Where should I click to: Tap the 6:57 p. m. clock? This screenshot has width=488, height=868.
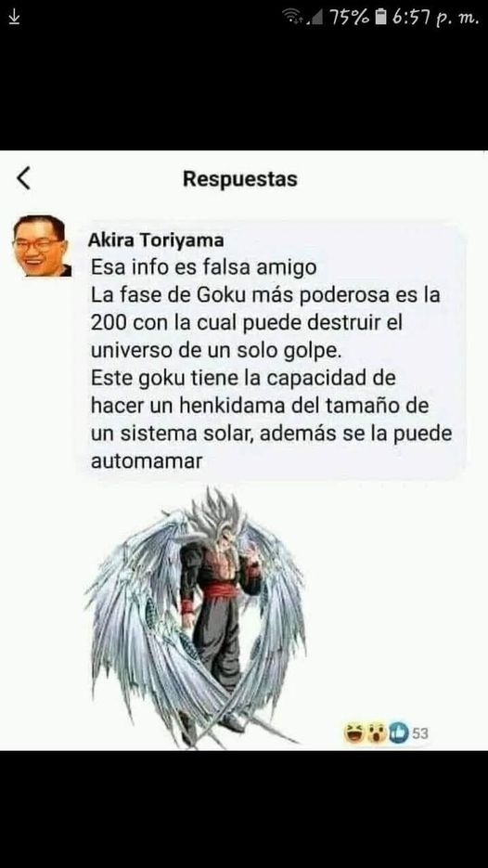(x=437, y=18)
